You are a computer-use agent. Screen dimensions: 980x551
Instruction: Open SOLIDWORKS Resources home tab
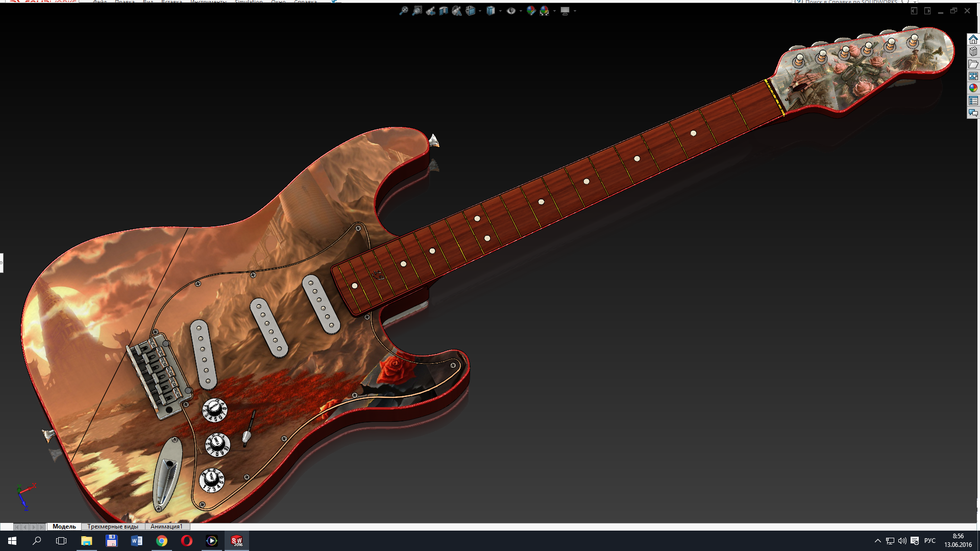[973, 39]
